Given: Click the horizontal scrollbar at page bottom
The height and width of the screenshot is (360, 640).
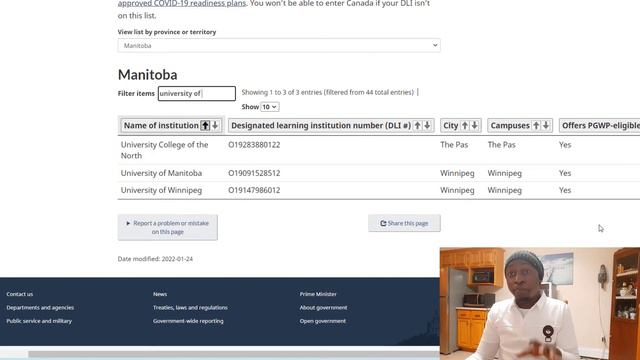Looking at the screenshot, I should 233,354.
